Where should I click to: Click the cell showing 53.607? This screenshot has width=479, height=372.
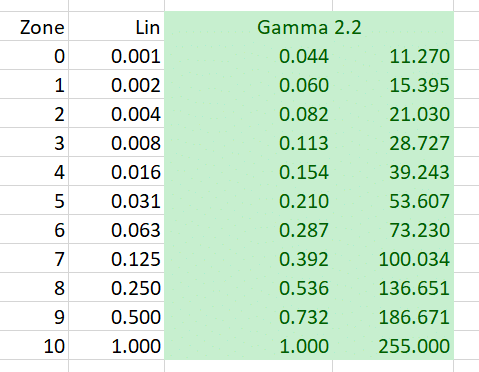tap(393, 200)
